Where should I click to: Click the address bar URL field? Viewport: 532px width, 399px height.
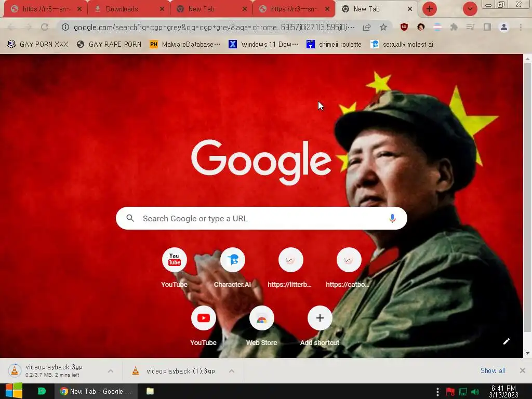[214, 27]
